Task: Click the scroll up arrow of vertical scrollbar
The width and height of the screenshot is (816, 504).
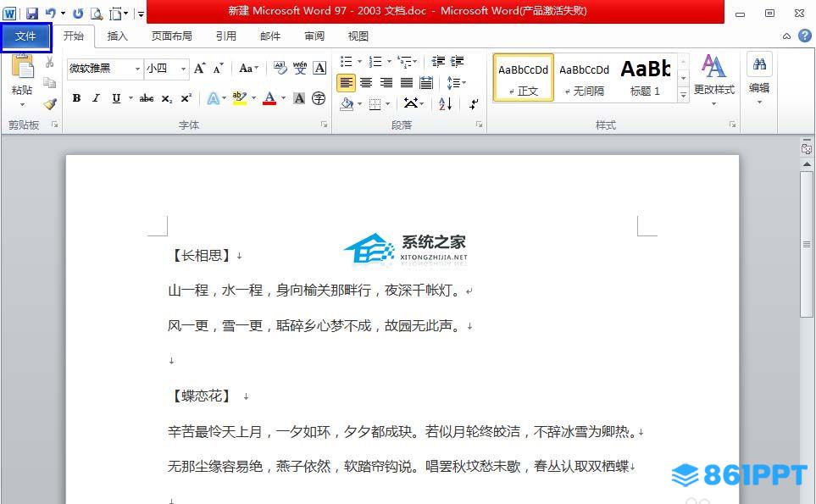Action: (807, 164)
